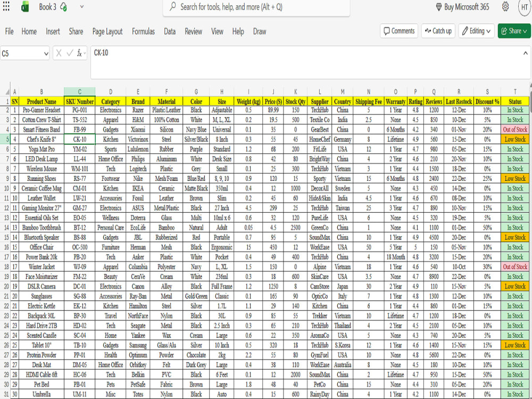The image size is (532, 399).
Task: Select the DSLR Camera cell
Action: point(41,286)
